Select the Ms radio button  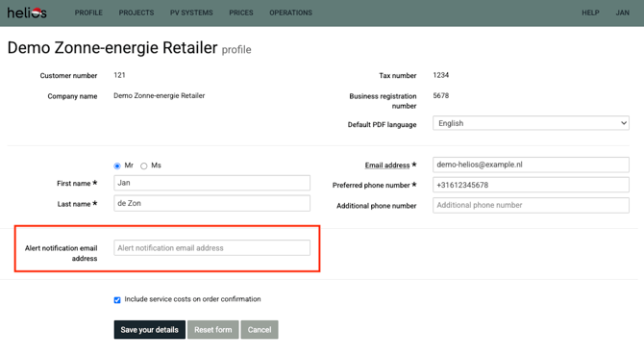pyautogui.click(x=144, y=166)
